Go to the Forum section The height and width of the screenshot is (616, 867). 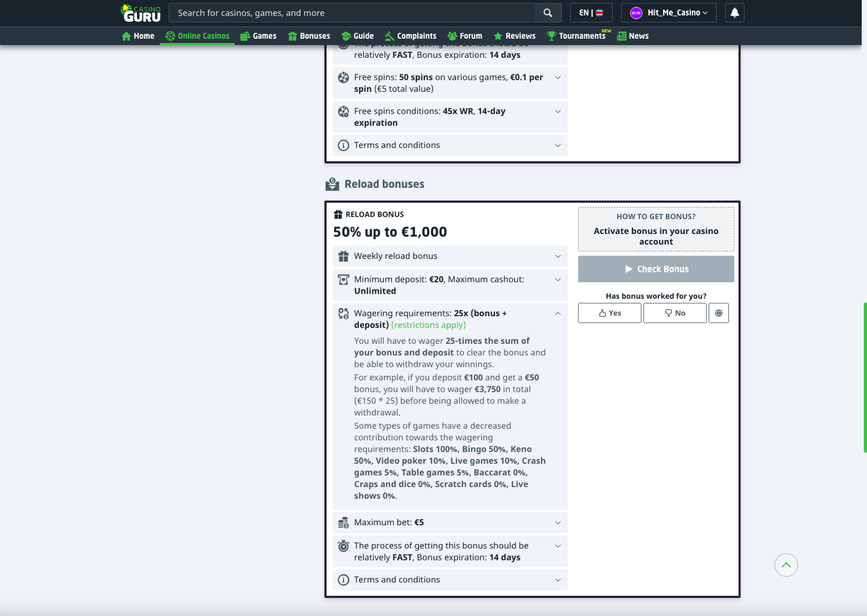coord(465,36)
